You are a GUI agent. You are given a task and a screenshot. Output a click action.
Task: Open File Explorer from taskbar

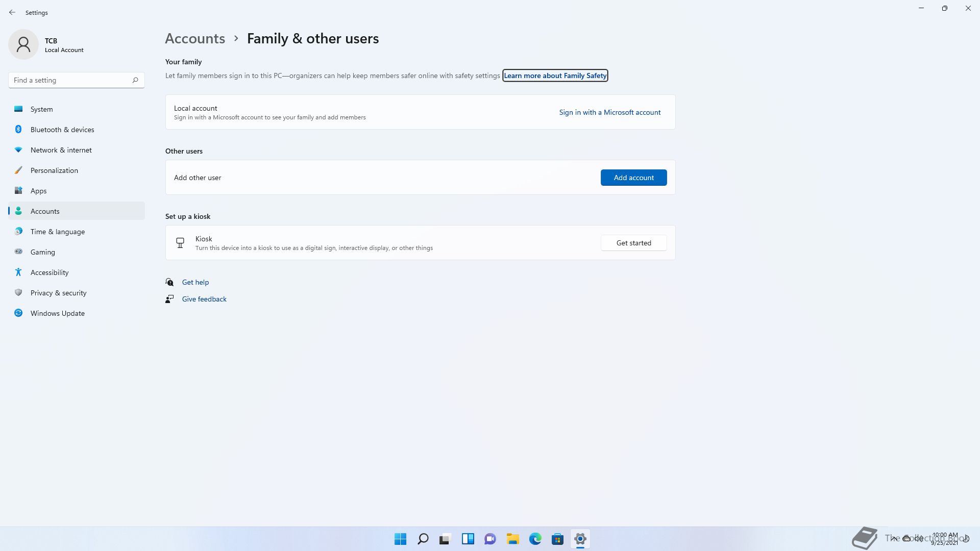click(513, 539)
